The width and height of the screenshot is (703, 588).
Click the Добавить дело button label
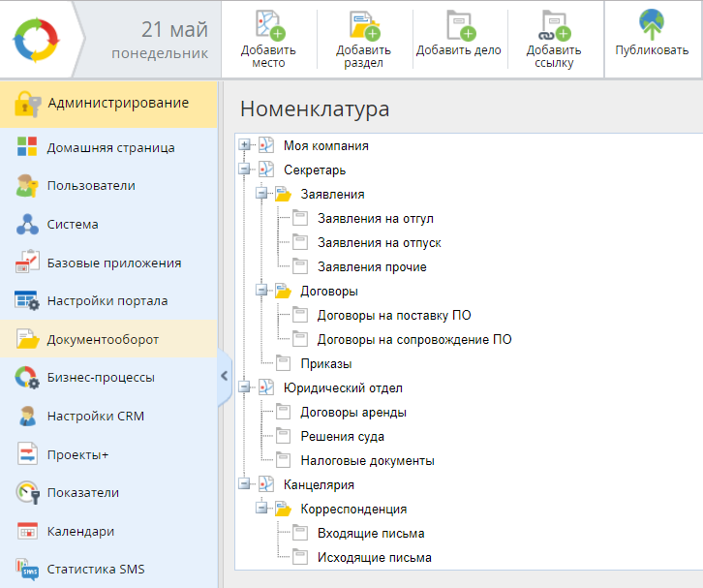point(459,50)
